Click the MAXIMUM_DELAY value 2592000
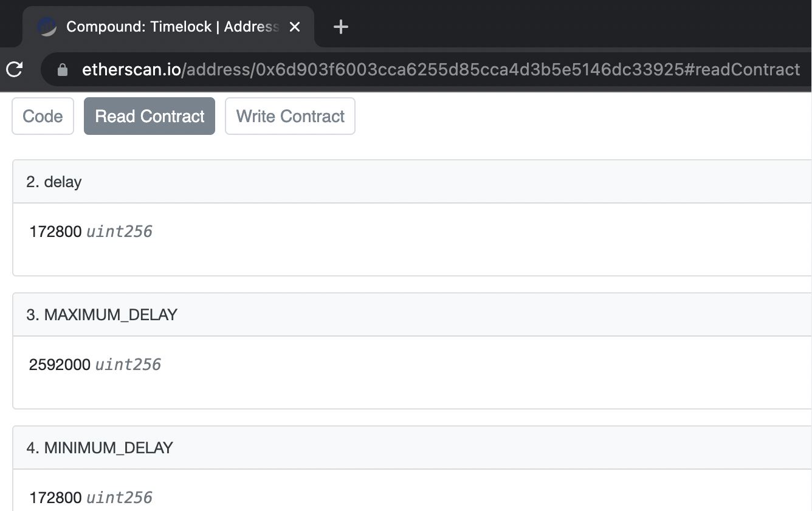This screenshot has height=511, width=812. click(x=60, y=365)
